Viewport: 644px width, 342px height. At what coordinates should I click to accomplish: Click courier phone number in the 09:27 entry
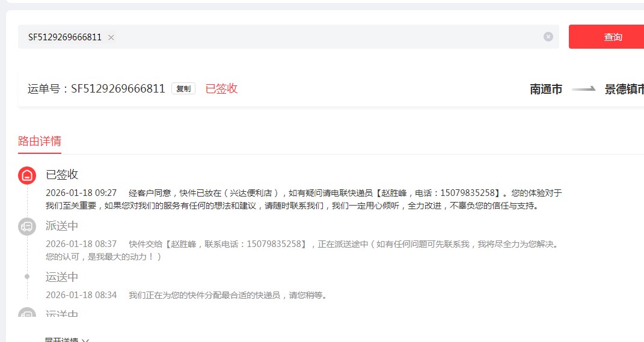click(x=470, y=193)
